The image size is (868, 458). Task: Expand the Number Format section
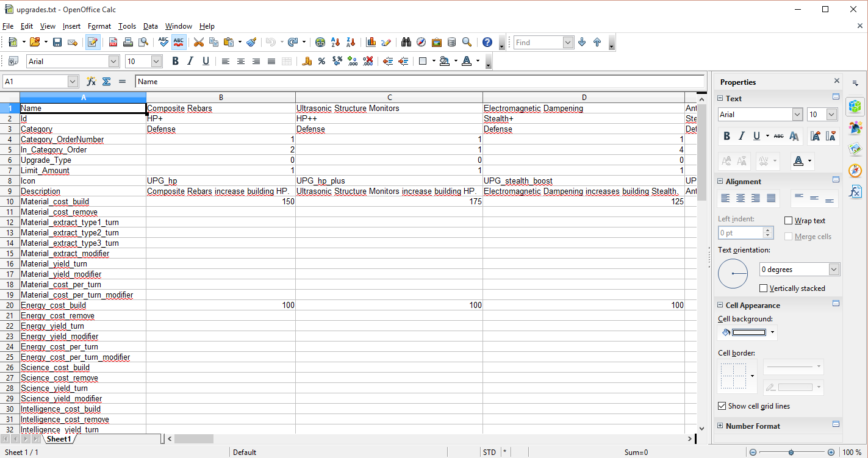tap(720, 426)
